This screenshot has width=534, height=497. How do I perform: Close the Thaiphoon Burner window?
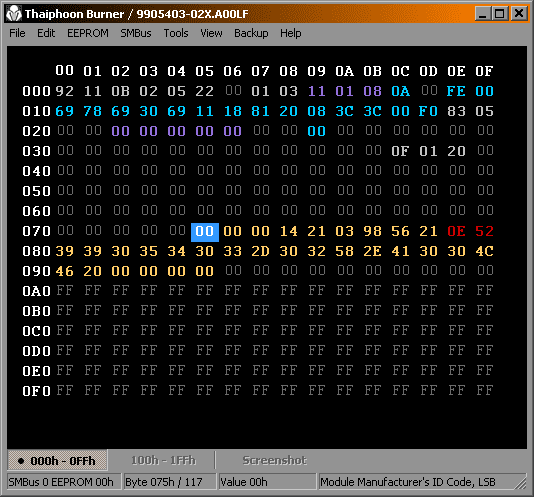(519, 14)
